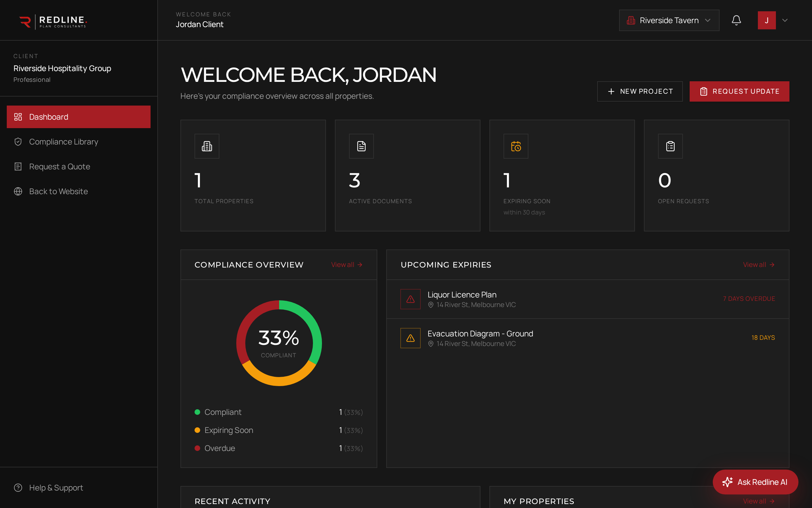
Task: Open Request a Quote page
Action: click(x=78, y=167)
